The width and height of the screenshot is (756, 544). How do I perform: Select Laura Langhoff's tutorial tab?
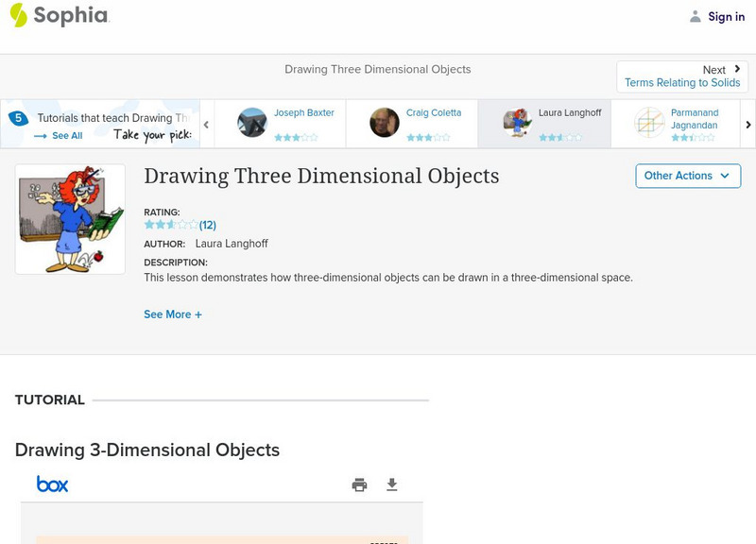[544, 124]
